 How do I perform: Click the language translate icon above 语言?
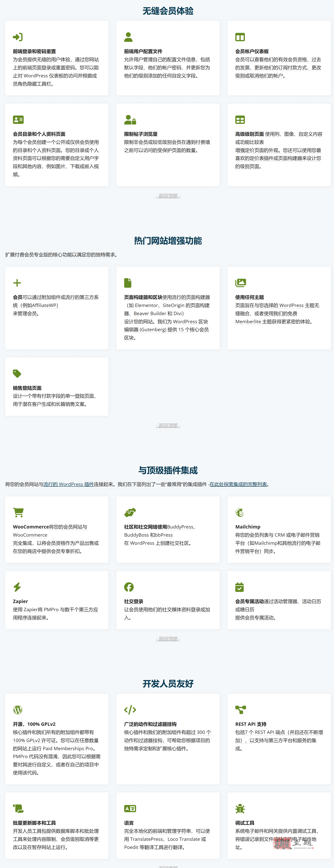tap(130, 808)
